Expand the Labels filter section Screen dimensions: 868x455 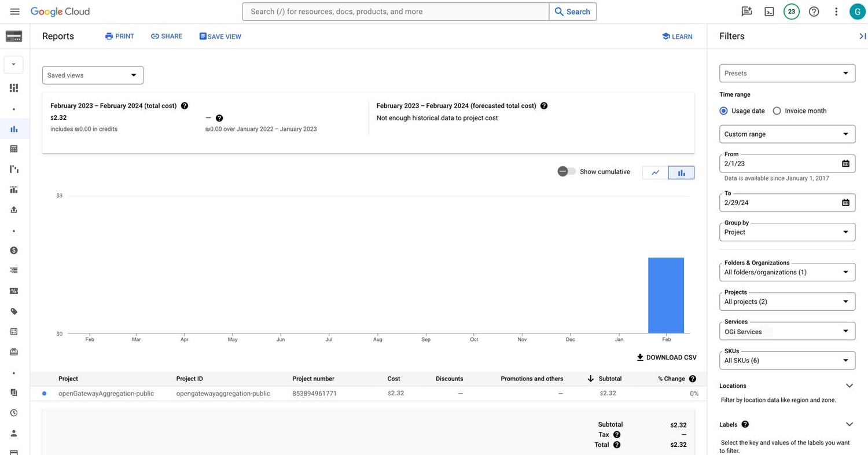(849, 424)
